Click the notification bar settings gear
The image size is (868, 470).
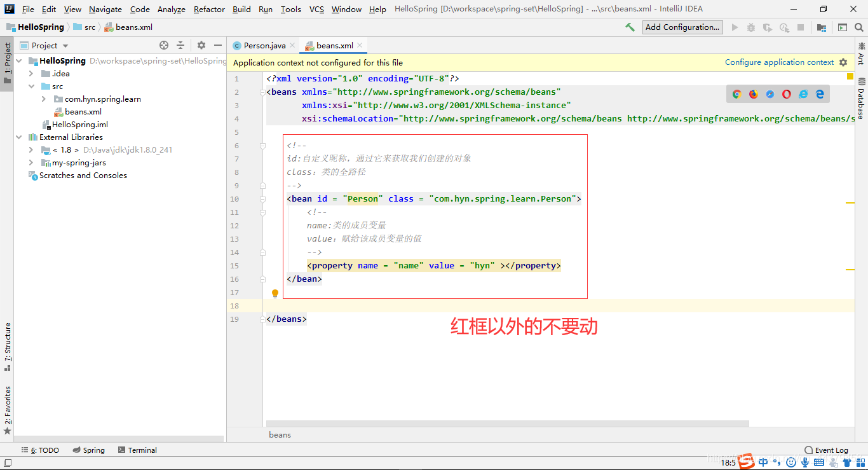(843, 62)
